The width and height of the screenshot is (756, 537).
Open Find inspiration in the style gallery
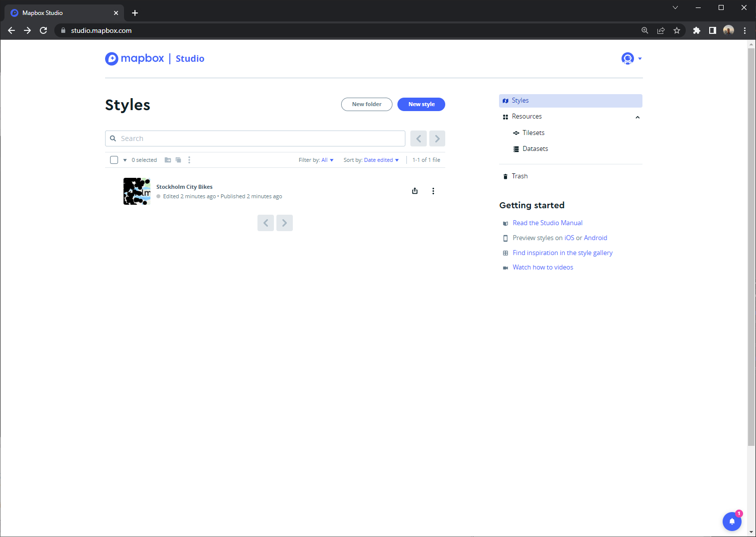562,253
